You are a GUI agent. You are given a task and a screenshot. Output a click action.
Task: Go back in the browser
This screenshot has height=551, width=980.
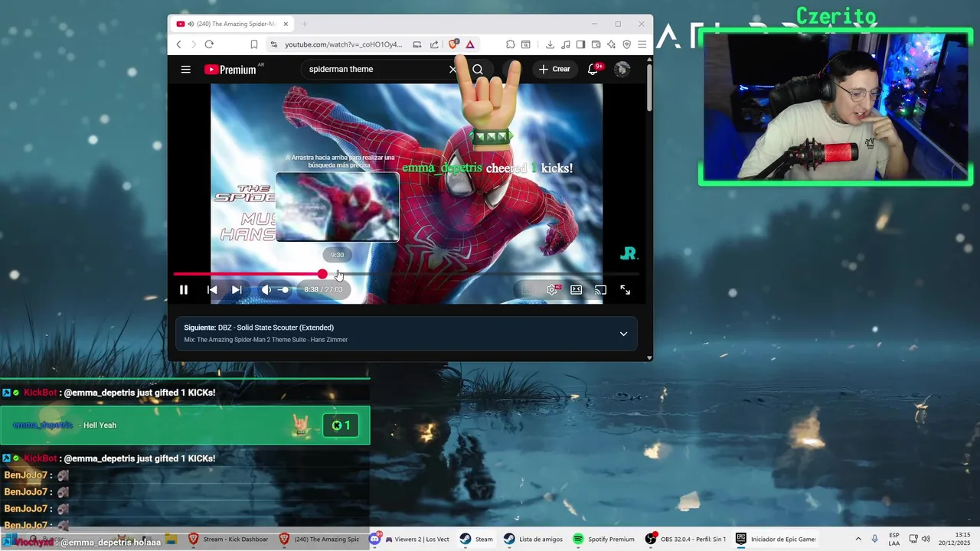[x=179, y=44]
